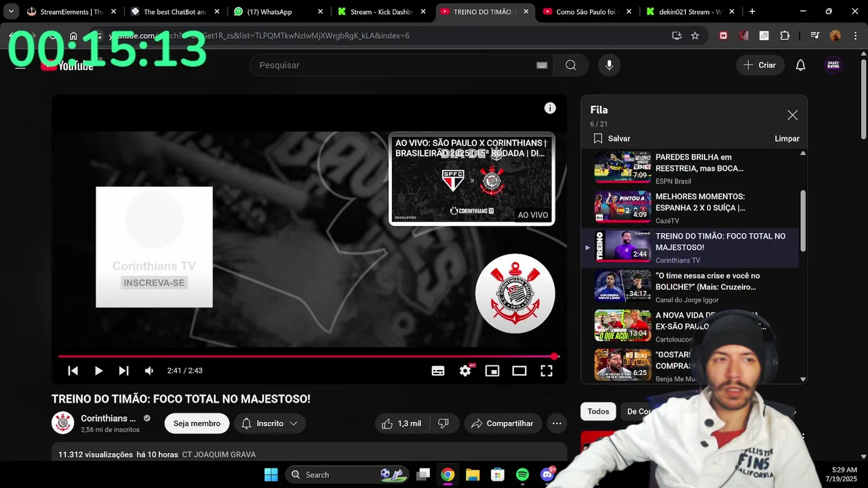The height and width of the screenshot is (488, 868).
Task: Mute the video player volume
Action: [149, 371]
